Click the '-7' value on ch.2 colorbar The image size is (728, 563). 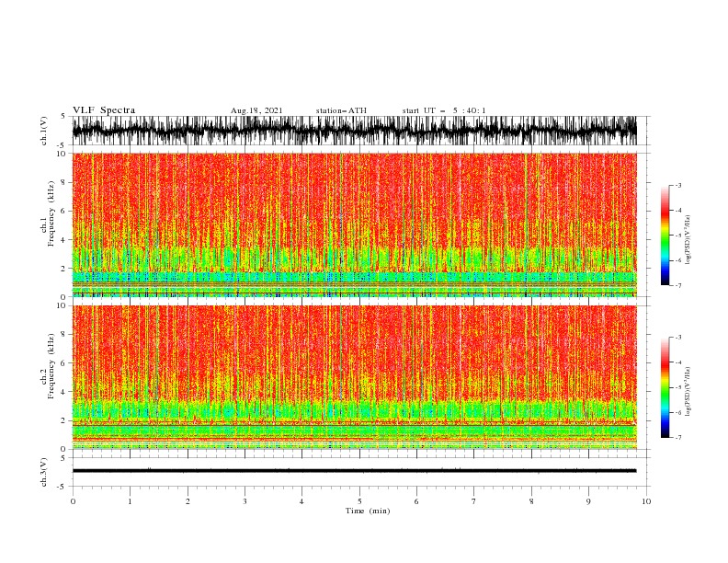(678, 438)
